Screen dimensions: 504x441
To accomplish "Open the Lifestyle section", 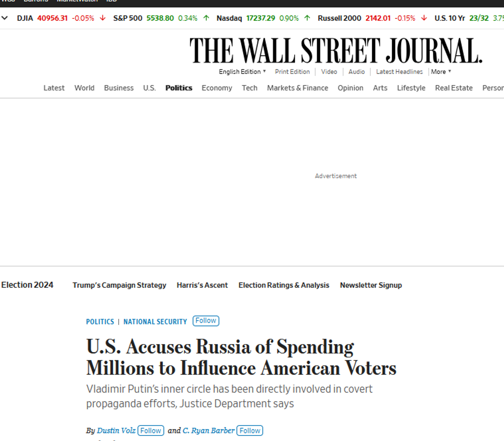I will [x=411, y=88].
